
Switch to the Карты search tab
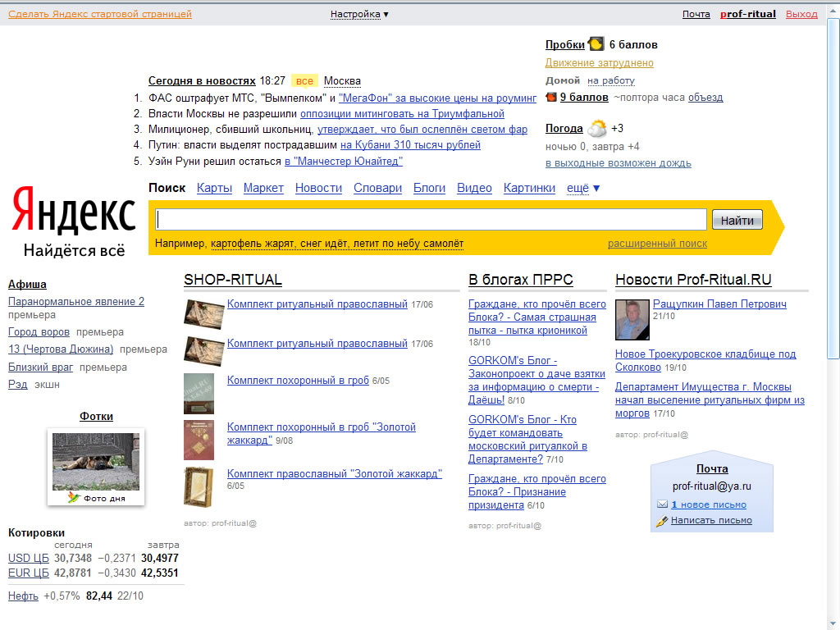[x=214, y=188]
